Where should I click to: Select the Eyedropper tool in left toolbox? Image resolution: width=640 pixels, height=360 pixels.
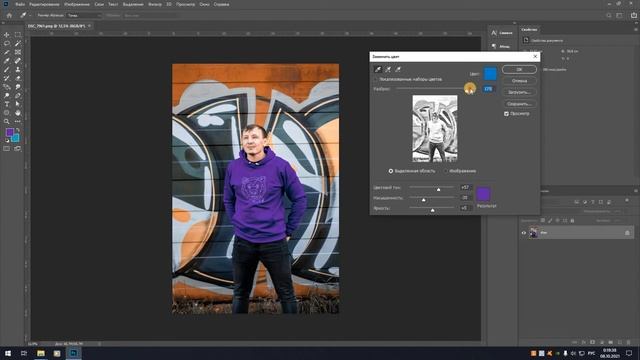[x=7, y=61]
